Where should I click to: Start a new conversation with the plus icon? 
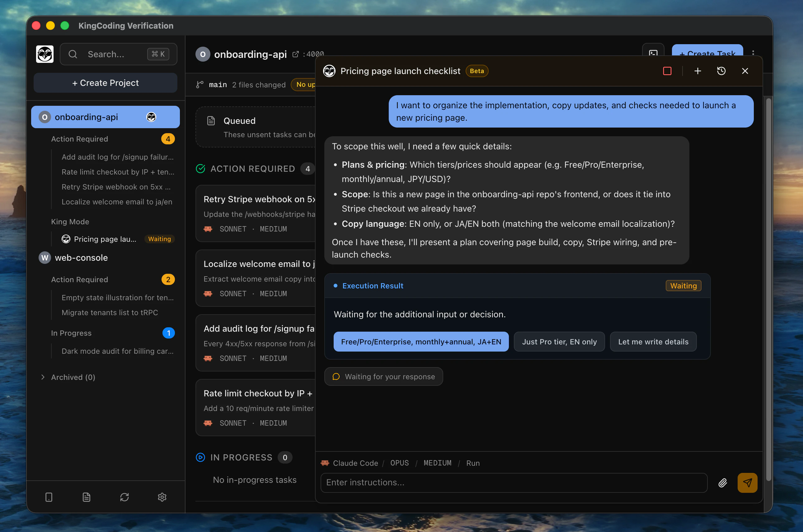click(697, 71)
